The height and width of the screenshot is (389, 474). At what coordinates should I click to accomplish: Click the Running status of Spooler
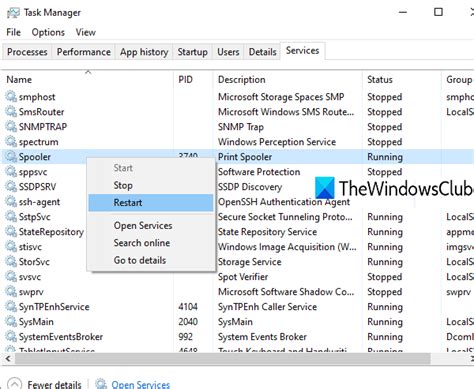385,157
